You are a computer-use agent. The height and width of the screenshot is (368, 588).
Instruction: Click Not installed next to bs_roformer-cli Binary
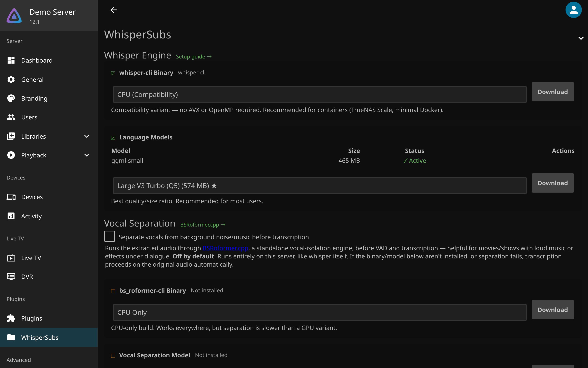pyautogui.click(x=207, y=290)
